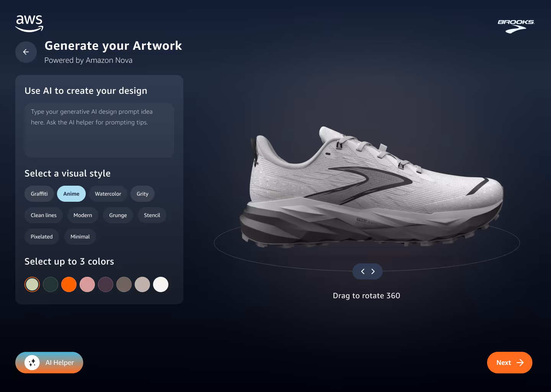
Task: Pick the white color swatch
Action: click(161, 284)
